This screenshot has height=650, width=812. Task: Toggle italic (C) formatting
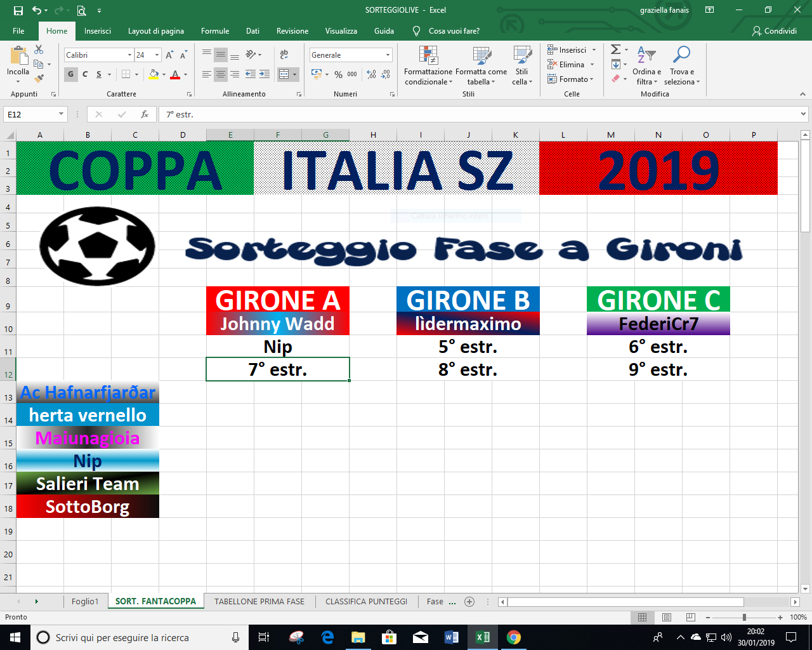85,74
